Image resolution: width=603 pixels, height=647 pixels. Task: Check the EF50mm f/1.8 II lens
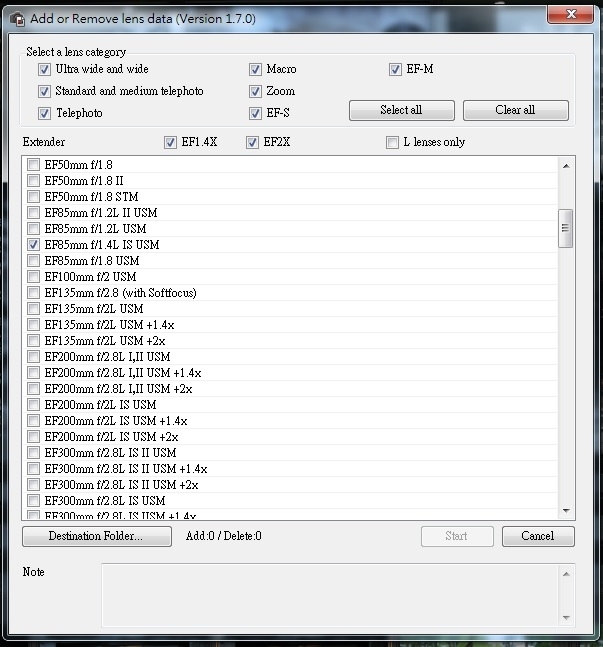[x=33, y=181]
